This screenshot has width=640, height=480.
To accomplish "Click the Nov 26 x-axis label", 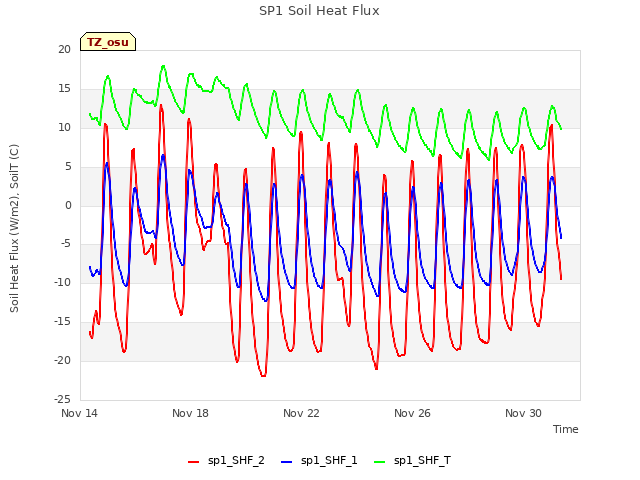I will coord(412,413).
